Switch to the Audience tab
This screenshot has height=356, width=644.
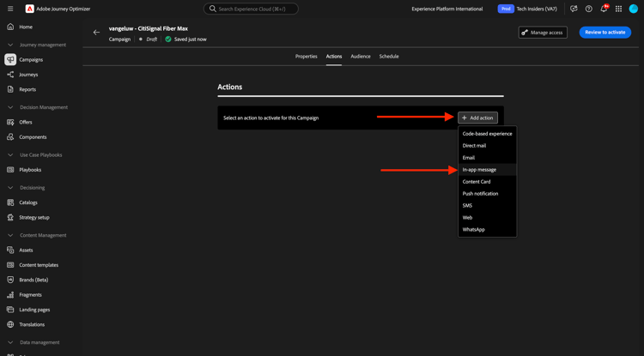click(x=360, y=57)
